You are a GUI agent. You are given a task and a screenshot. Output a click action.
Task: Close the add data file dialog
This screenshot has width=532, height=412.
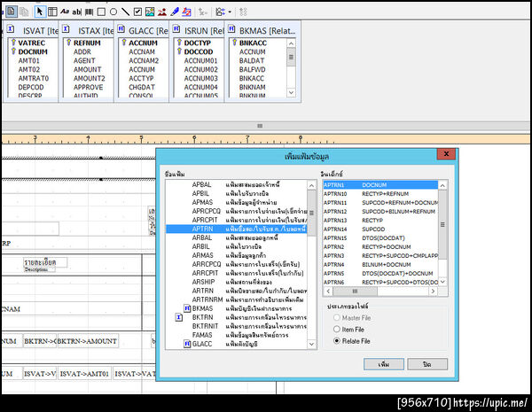446,154
